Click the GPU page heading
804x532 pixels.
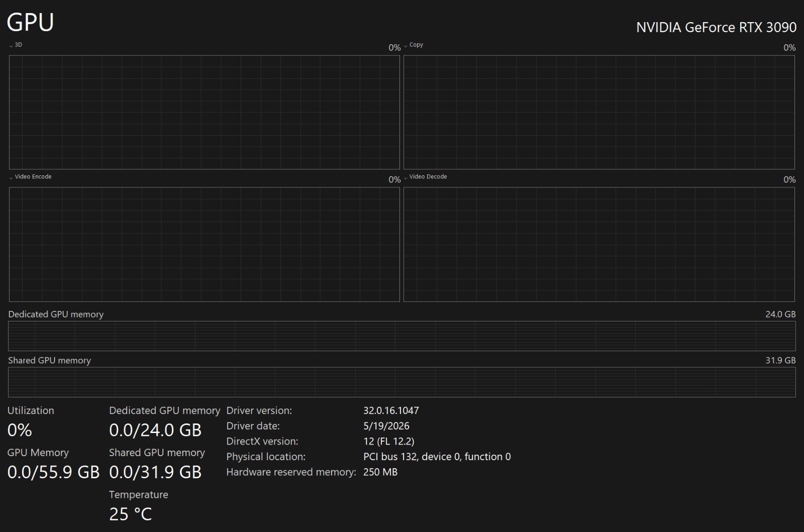30,23
